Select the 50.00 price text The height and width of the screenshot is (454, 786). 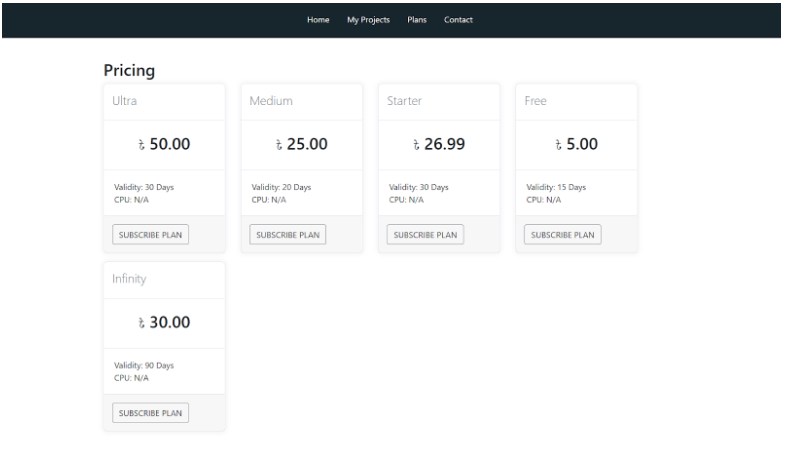(x=170, y=144)
